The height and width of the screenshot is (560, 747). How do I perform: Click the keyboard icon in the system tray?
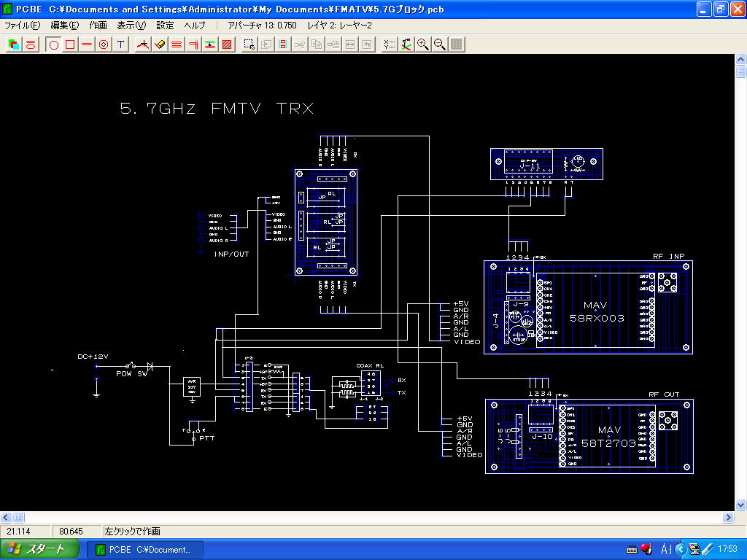pyautogui.click(x=632, y=550)
